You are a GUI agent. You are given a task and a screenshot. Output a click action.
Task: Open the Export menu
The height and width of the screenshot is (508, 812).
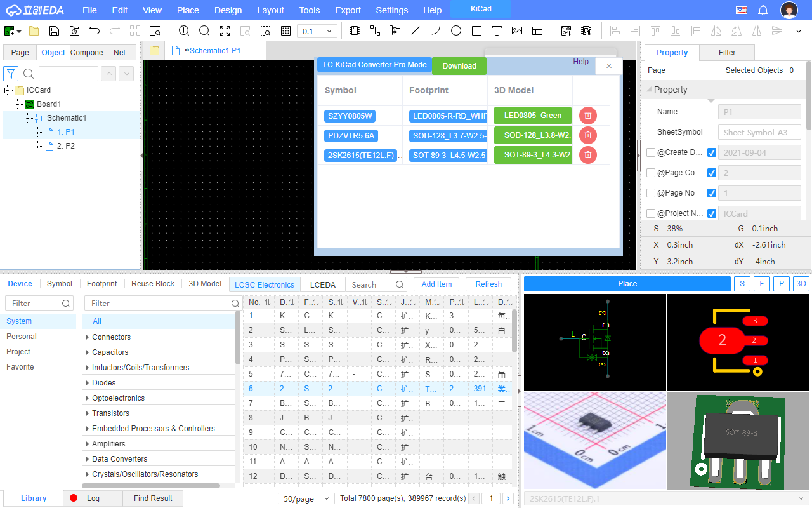(348, 10)
